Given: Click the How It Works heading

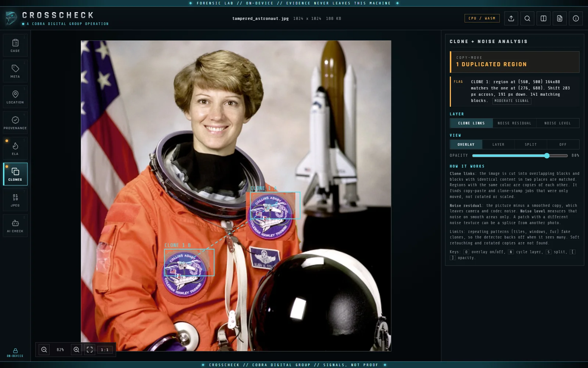Looking at the screenshot, I should click(x=467, y=166).
